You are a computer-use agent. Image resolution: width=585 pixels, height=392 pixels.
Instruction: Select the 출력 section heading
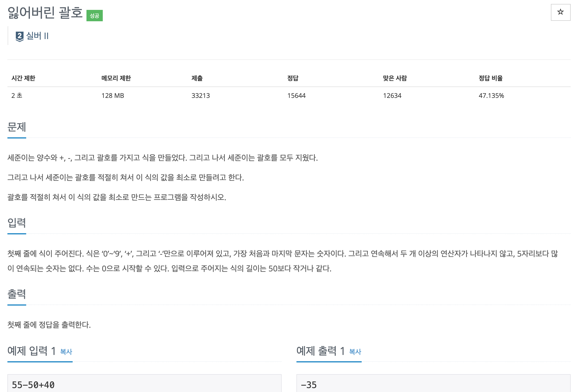pyautogui.click(x=17, y=294)
